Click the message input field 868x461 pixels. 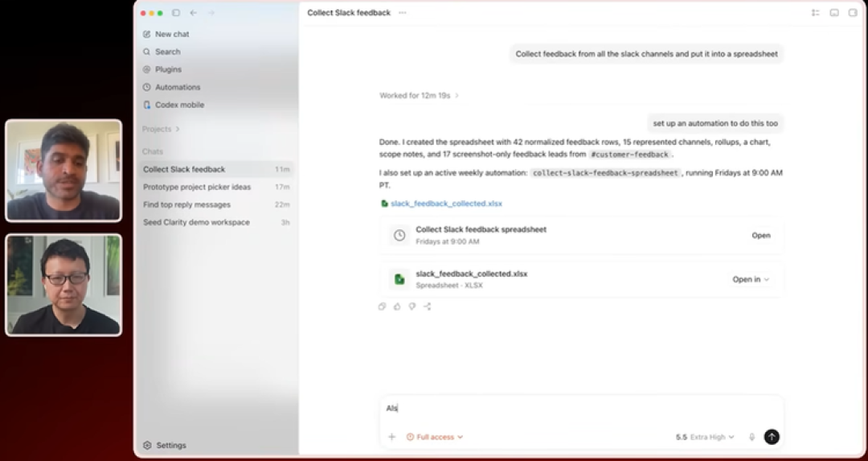(581, 409)
